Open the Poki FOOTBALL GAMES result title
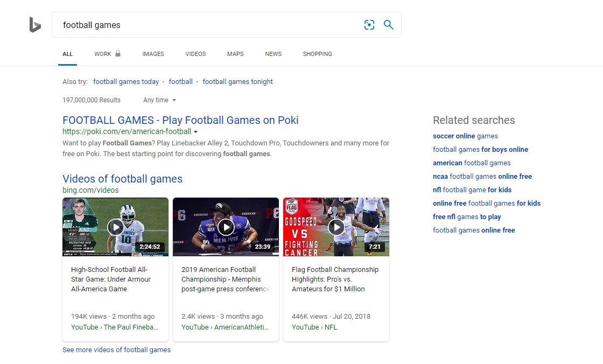Image resolution: width=603 pixels, height=364 pixels. pos(180,120)
